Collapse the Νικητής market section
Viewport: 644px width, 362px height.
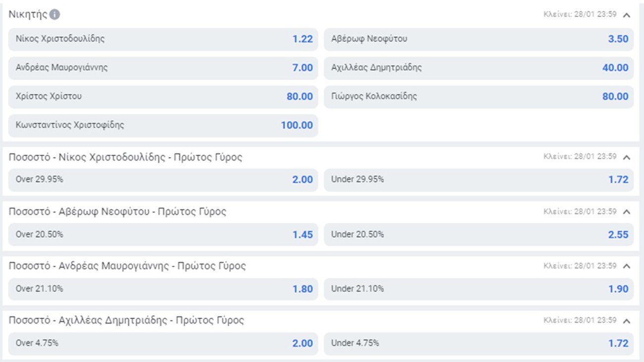(626, 15)
